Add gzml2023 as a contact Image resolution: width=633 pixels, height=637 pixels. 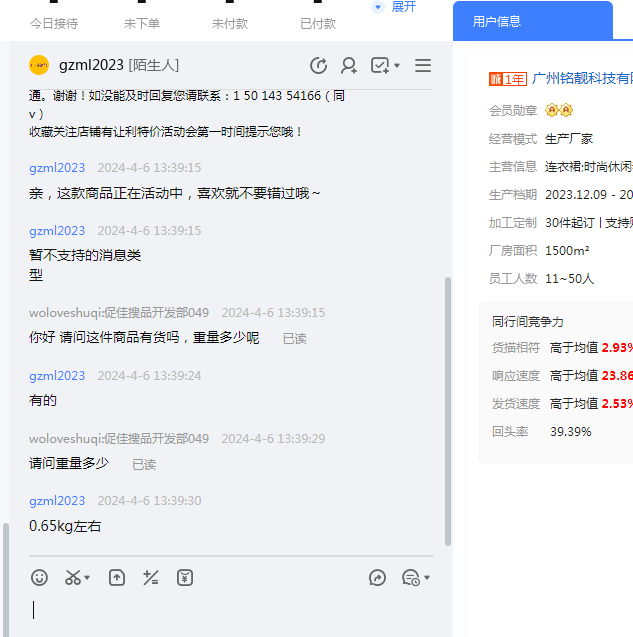[349, 65]
